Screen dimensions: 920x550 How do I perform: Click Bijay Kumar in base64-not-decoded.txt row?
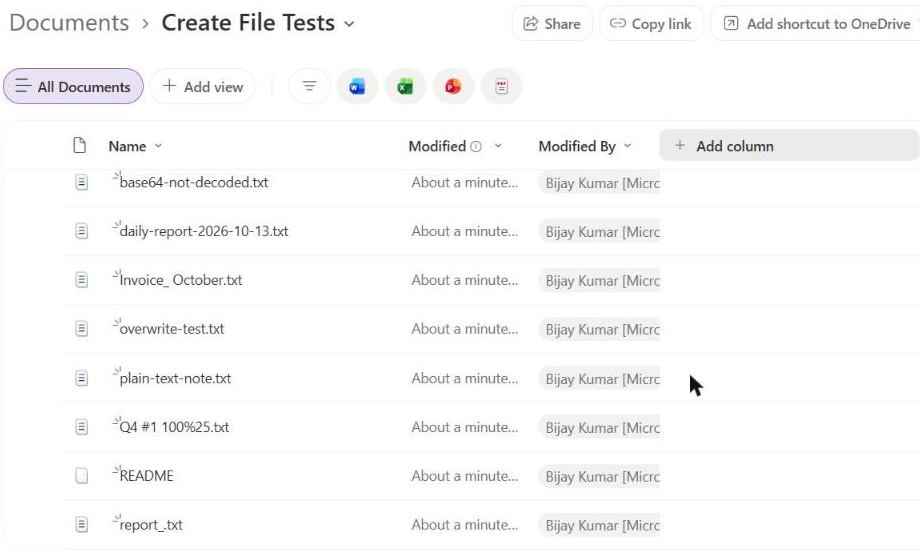tap(599, 183)
